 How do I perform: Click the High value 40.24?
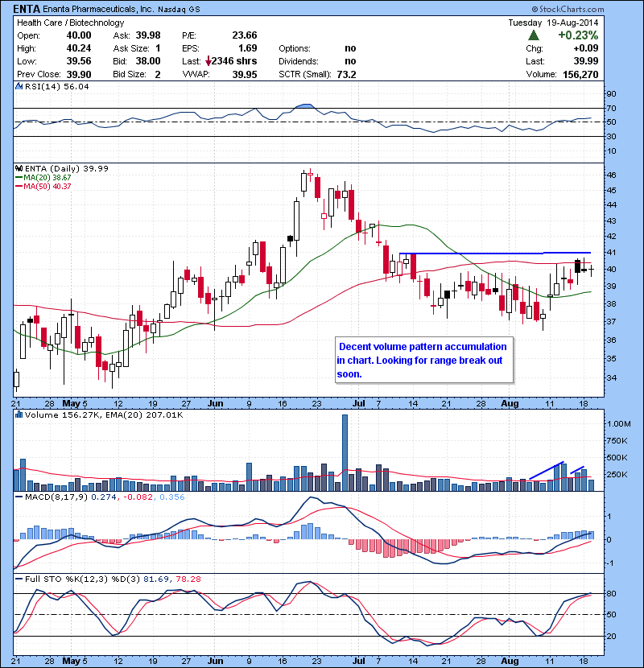pos(79,48)
